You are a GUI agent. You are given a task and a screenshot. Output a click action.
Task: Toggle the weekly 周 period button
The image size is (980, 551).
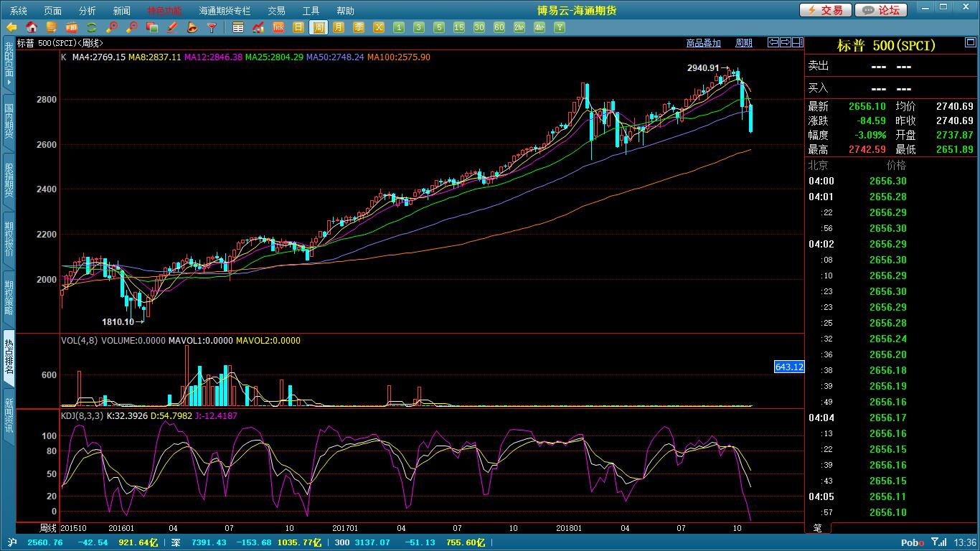pos(319,27)
